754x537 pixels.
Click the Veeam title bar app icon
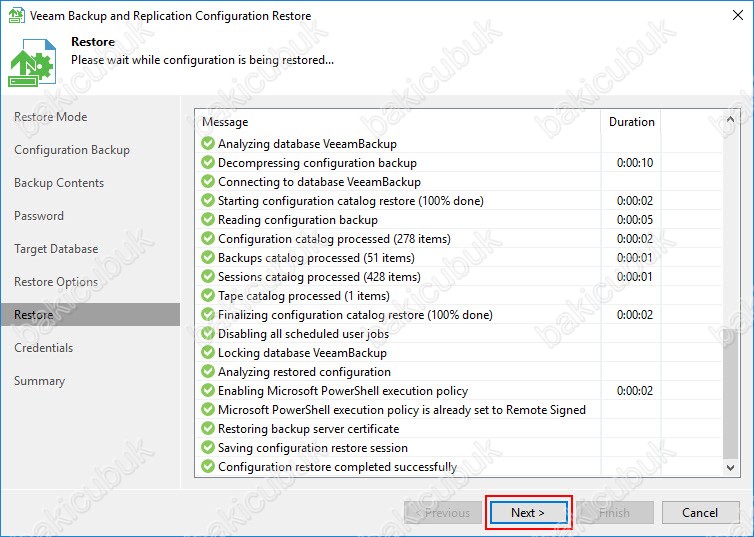pyautogui.click(x=16, y=15)
